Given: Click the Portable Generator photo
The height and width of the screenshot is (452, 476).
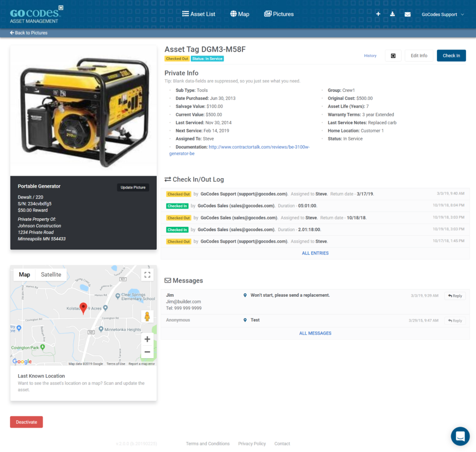Looking at the screenshot, I should click(x=83, y=109).
